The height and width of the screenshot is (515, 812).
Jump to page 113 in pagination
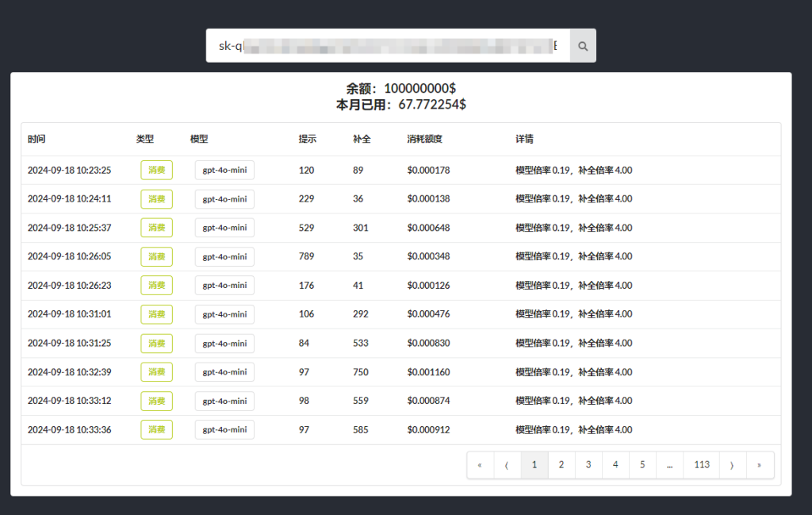pos(701,465)
